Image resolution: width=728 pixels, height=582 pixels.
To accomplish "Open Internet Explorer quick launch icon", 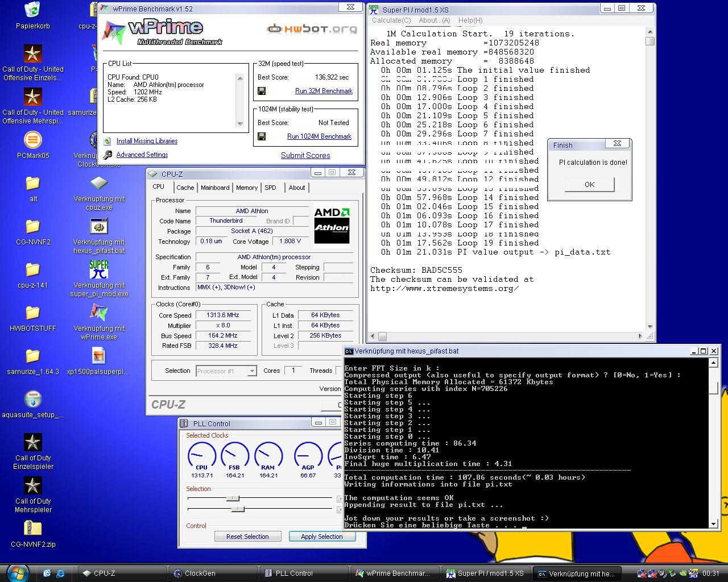I will pos(60,573).
